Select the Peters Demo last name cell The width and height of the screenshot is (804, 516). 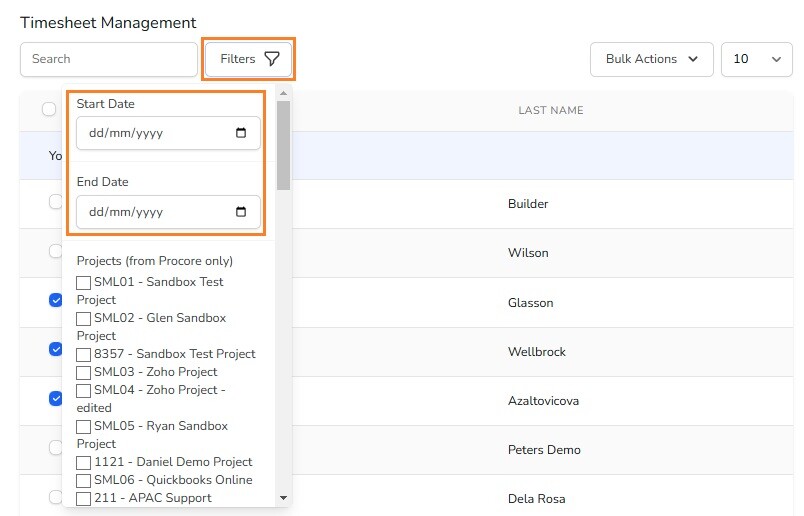(544, 450)
